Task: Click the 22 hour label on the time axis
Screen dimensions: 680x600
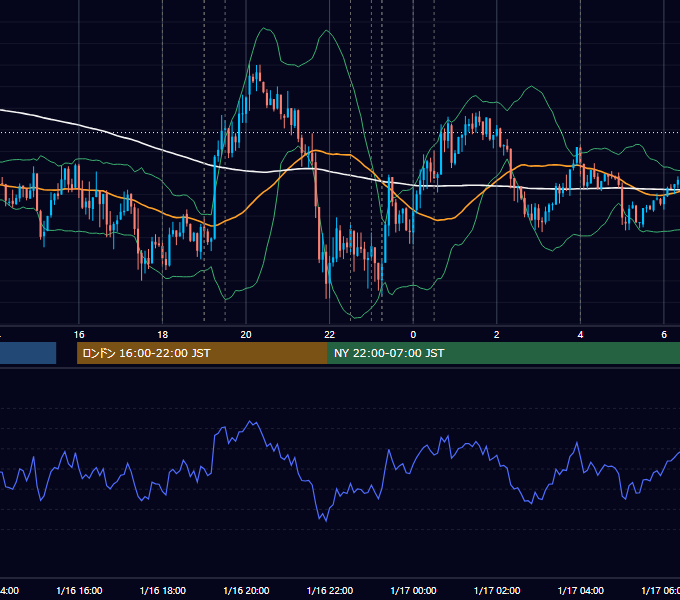Action: click(330, 335)
